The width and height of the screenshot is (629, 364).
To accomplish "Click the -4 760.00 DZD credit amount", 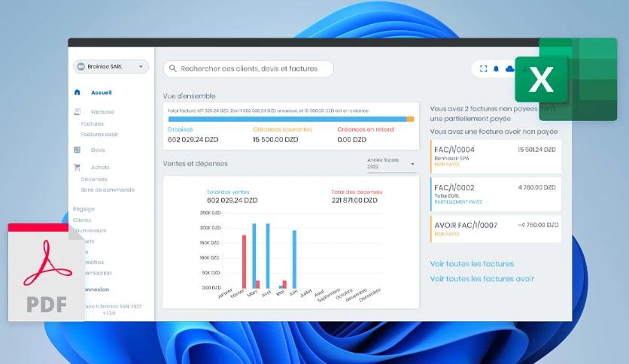I will (x=538, y=225).
